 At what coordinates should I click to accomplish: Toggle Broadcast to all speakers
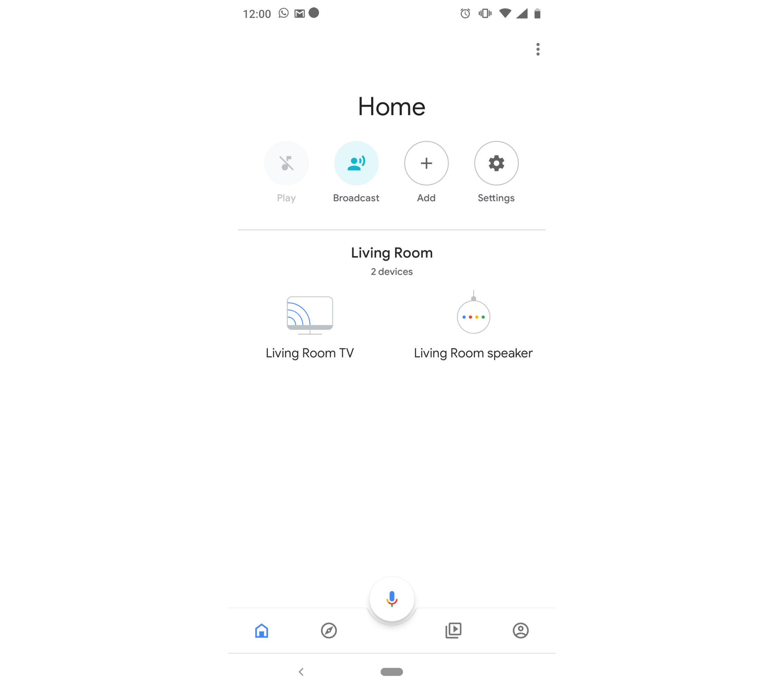(x=356, y=163)
